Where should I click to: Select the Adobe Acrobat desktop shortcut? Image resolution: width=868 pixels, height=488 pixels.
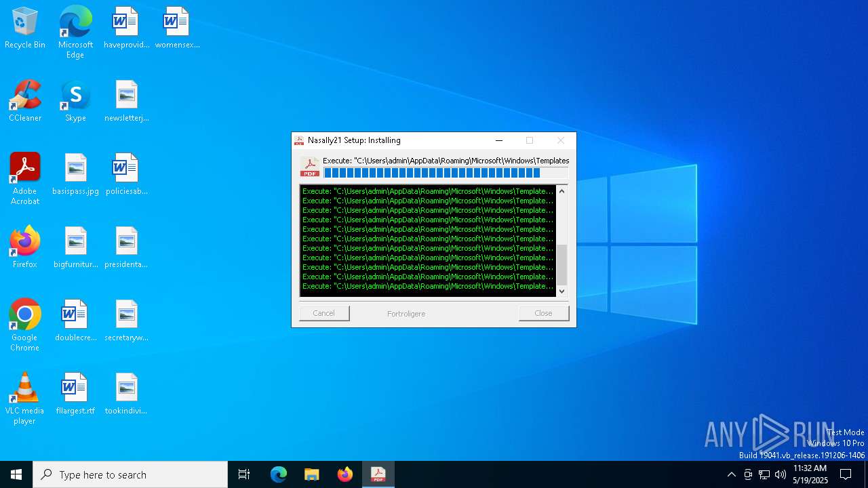click(x=25, y=179)
